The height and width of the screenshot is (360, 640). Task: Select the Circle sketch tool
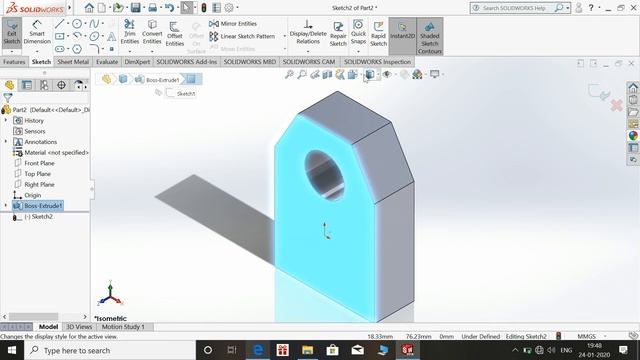pos(76,24)
